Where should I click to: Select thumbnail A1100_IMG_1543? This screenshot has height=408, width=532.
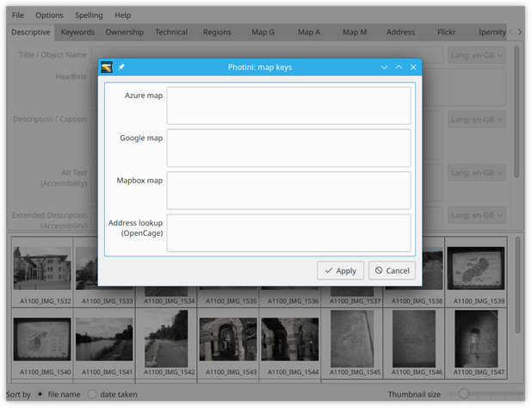[x=228, y=343]
